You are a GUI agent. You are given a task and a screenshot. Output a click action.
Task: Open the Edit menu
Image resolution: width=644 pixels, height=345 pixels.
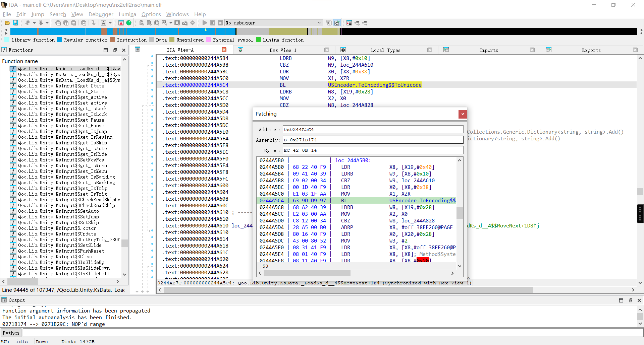pos(21,14)
